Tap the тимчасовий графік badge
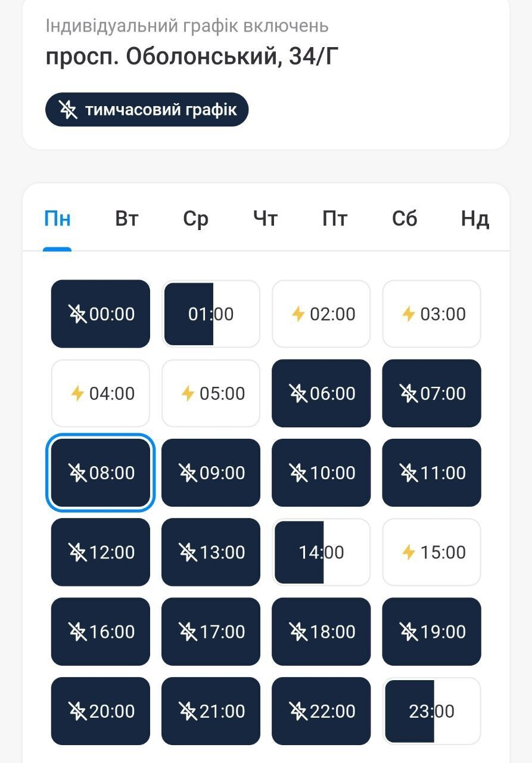This screenshot has height=763, width=532. pos(147,110)
